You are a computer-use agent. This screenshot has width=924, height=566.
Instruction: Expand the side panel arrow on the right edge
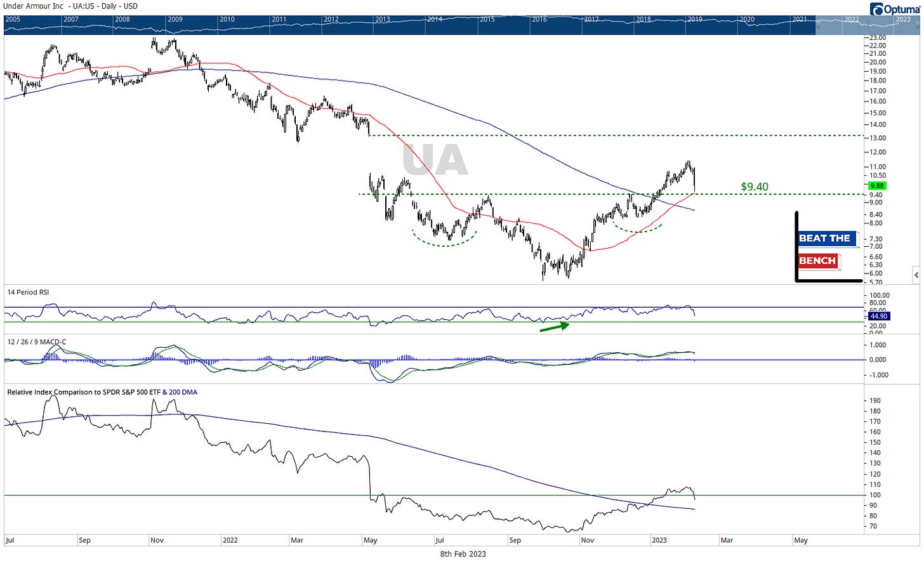click(916, 275)
